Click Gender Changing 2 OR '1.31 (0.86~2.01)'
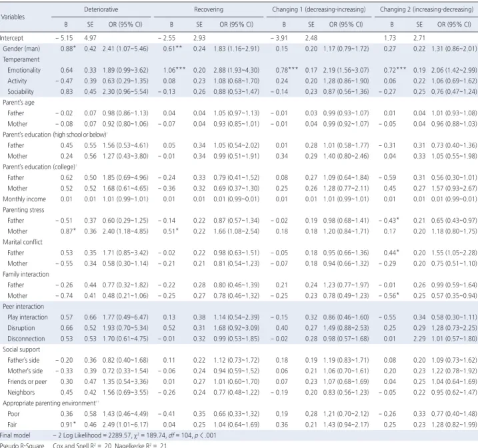 pos(454,49)
